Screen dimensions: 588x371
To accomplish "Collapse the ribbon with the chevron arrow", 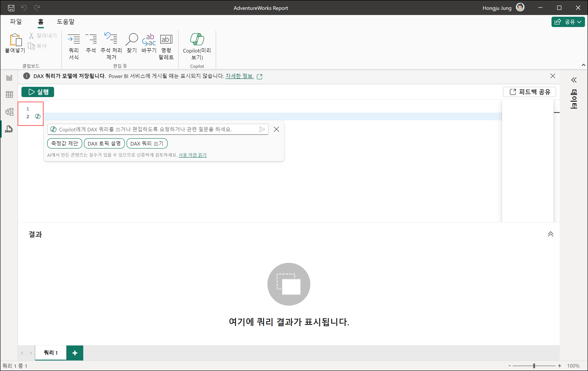I will point(583,65).
